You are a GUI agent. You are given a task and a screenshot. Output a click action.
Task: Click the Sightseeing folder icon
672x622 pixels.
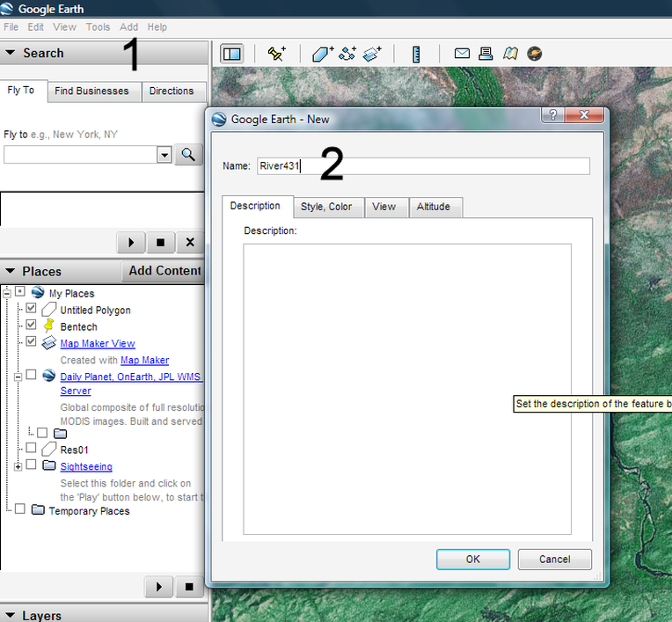[49, 465]
